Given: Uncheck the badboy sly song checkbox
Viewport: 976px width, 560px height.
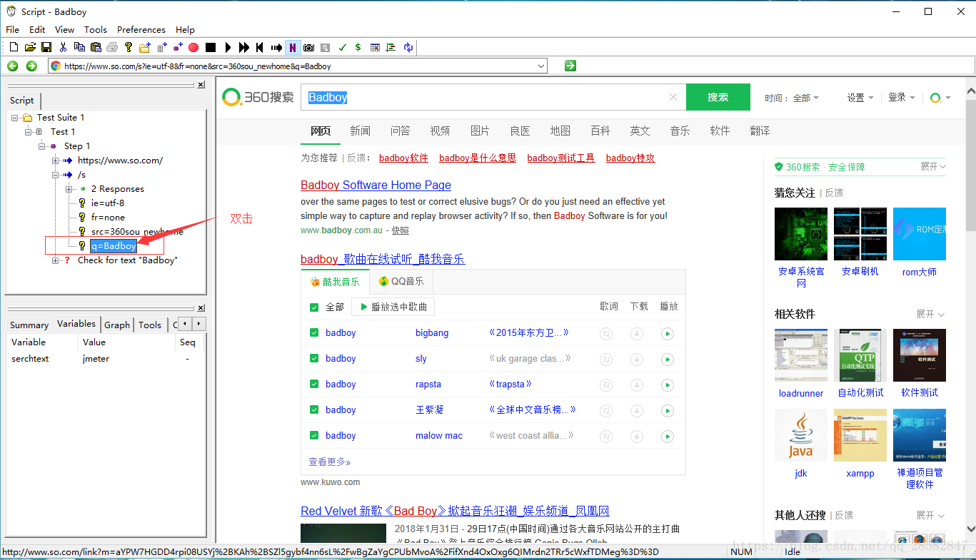Looking at the screenshot, I should [x=314, y=359].
